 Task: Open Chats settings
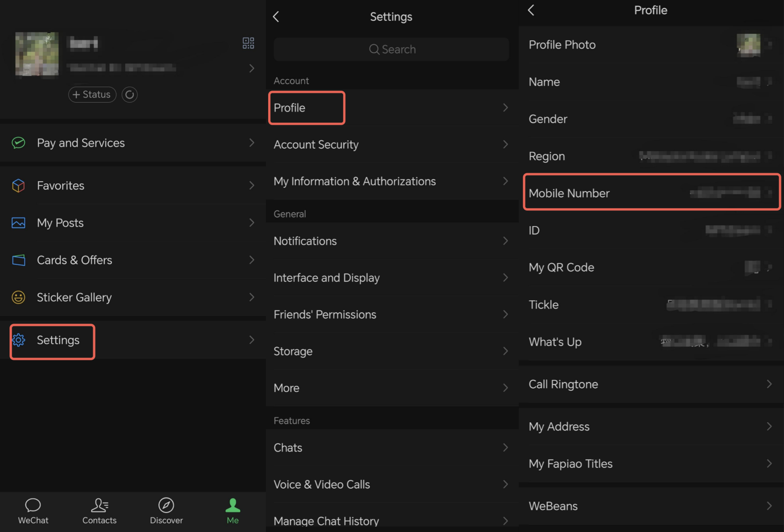(x=392, y=448)
